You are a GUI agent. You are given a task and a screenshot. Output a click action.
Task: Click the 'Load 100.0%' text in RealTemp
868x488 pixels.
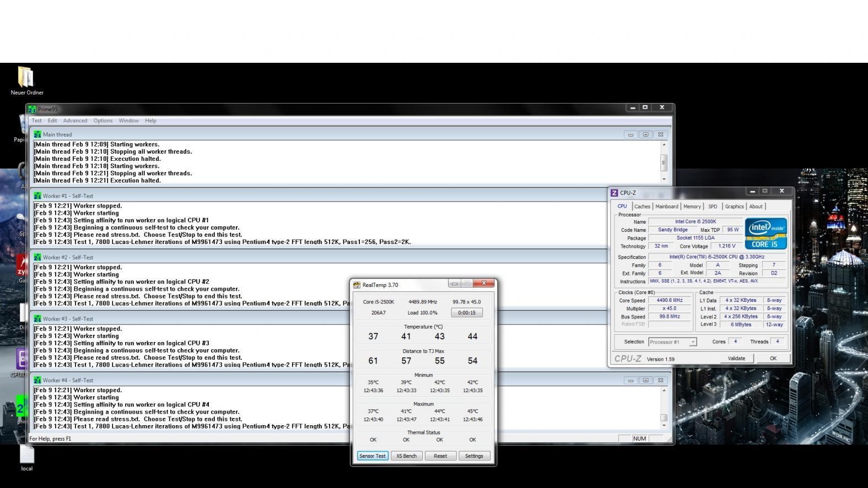pos(422,313)
